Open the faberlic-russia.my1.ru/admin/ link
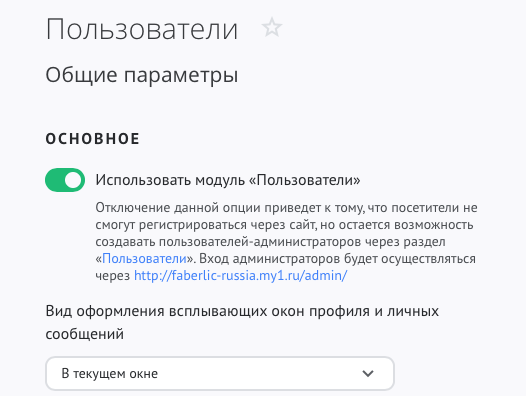 240,276
